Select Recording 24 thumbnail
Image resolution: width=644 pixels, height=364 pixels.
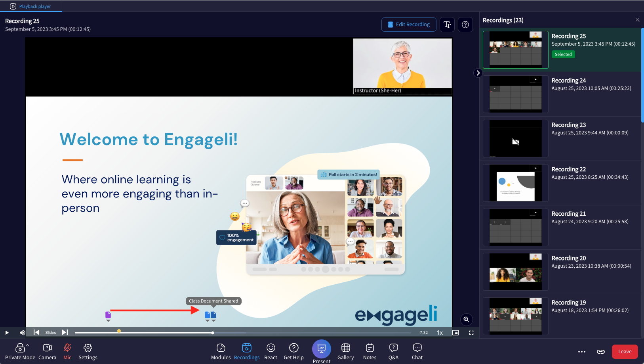click(516, 94)
